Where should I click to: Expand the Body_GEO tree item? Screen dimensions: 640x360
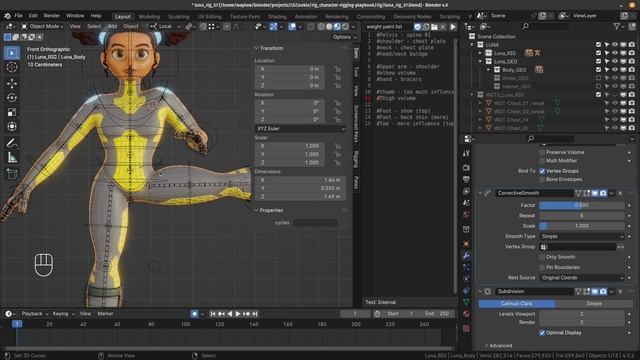tap(489, 70)
